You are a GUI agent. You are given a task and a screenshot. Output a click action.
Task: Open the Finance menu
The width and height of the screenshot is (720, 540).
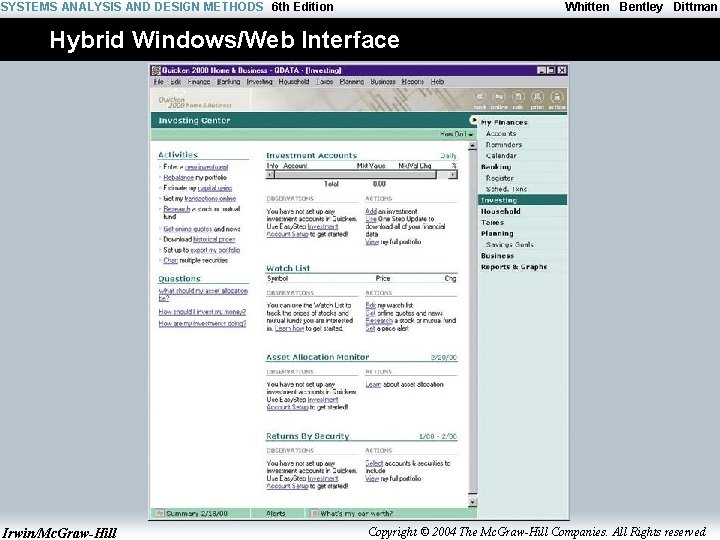click(x=199, y=82)
